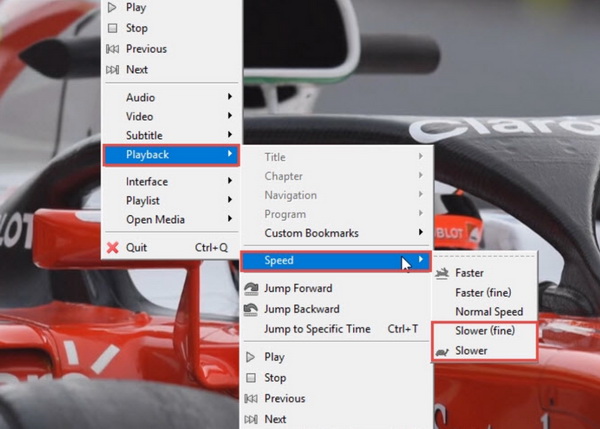Expand the Interface submenu arrow
600x429 pixels.
coord(230,181)
